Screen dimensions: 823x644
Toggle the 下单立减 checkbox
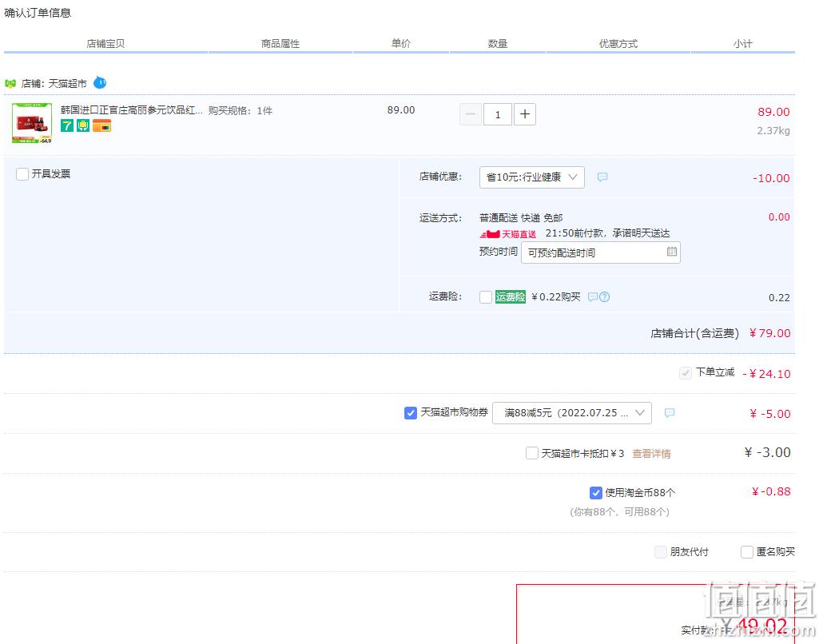point(685,373)
